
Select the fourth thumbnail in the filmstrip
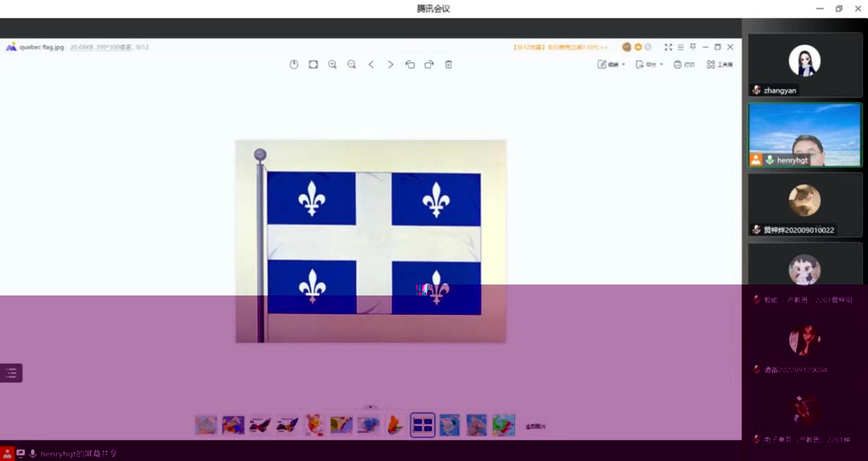pyautogui.click(x=288, y=425)
